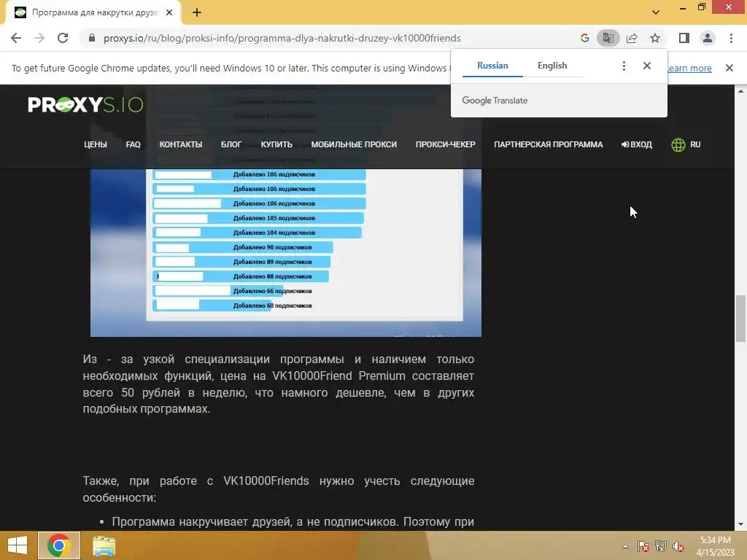Go back to the previous page
The image size is (747, 560).
16,38
